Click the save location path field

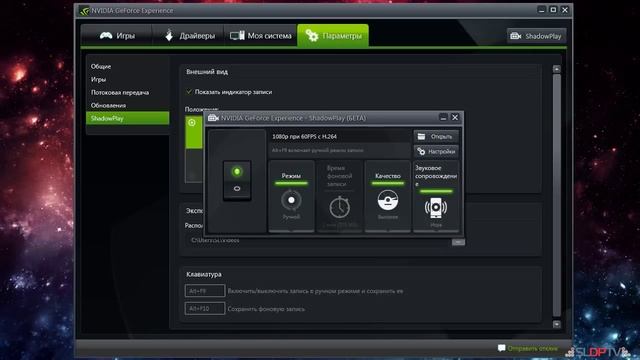coord(318,241)
